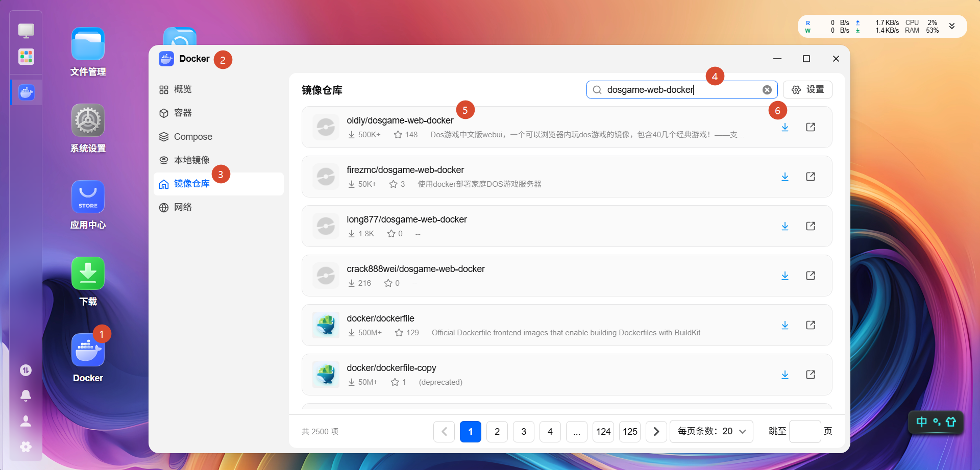Click crack888wei/dosgame-web-docker title
Screen dimensions: 980x470
[x=415, y=269]
